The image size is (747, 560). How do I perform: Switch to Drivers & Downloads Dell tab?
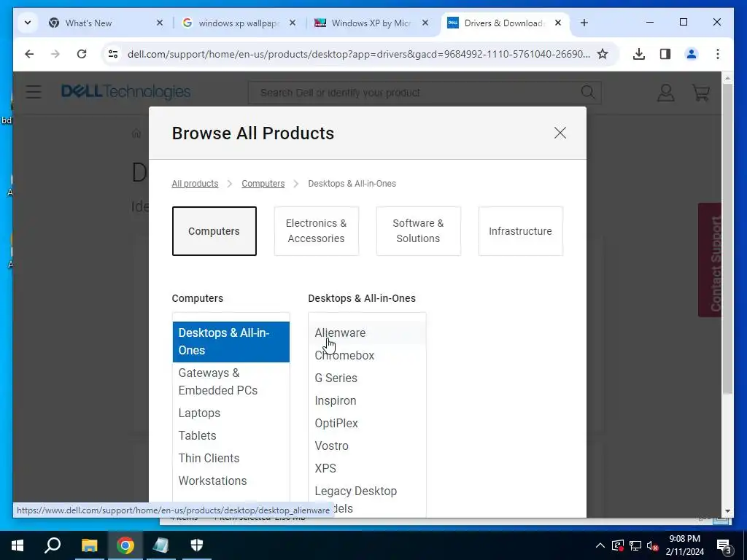[505, 23]
